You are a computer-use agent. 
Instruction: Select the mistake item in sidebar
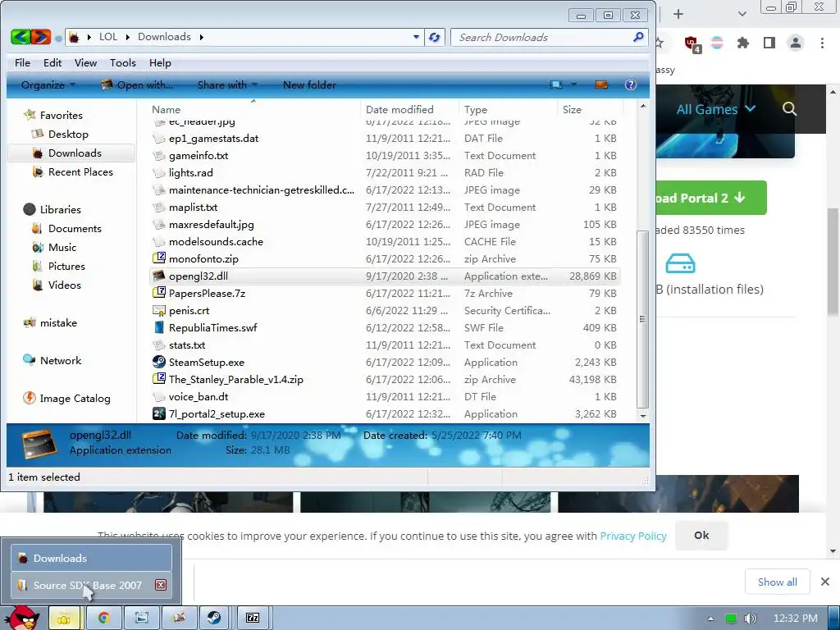58,323
